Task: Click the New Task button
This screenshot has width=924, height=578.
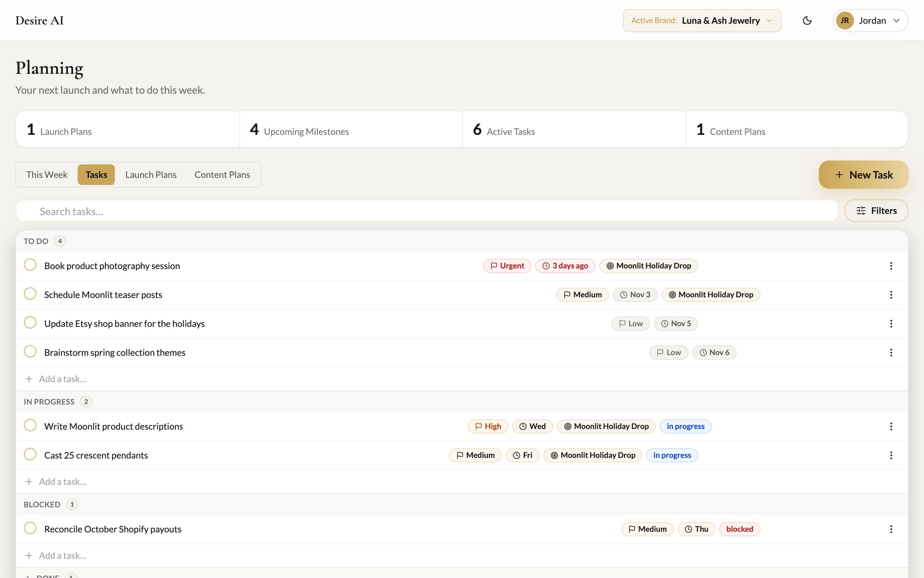Action: click(863, 175)
